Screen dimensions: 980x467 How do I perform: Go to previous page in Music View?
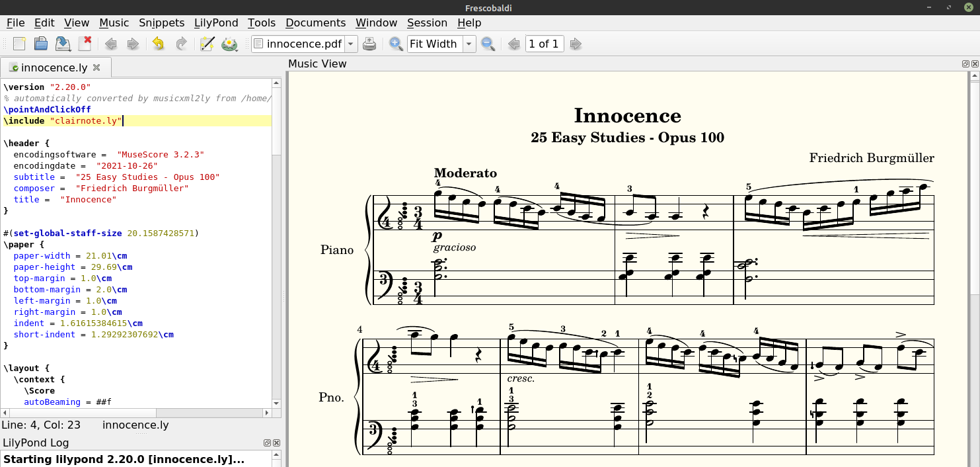(x=514, y=44)
